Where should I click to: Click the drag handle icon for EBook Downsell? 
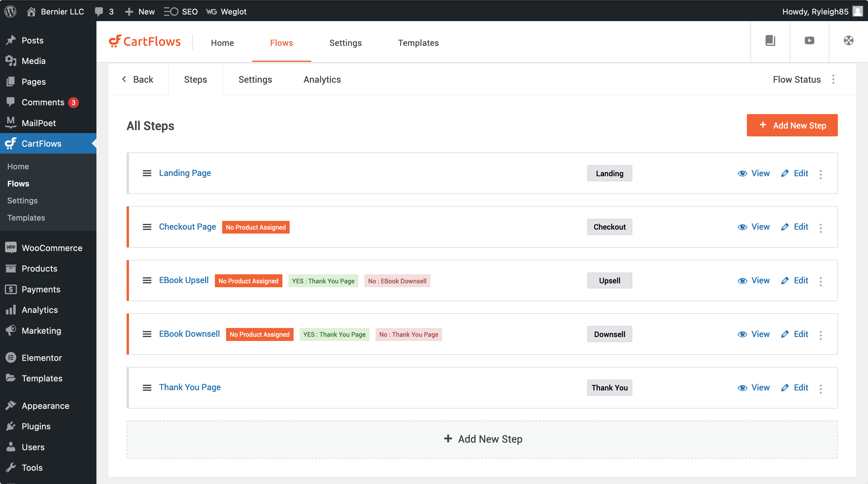click(147, 334)
